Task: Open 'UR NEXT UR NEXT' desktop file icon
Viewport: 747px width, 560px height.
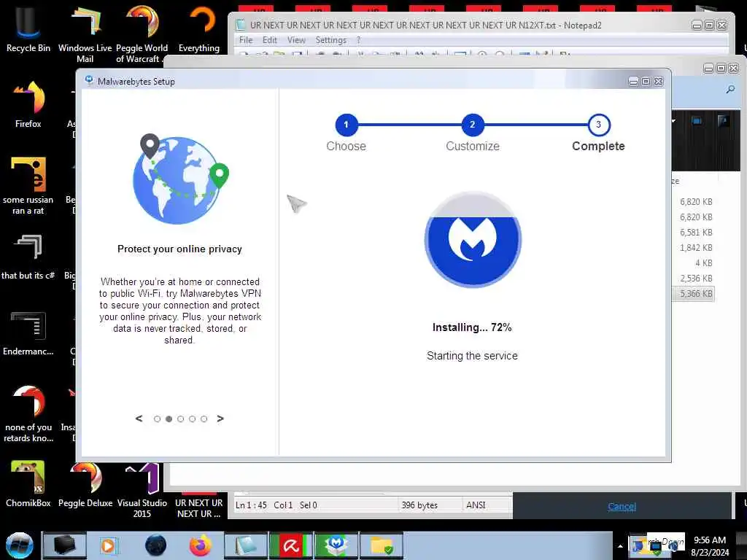Action: click(198, 507)
